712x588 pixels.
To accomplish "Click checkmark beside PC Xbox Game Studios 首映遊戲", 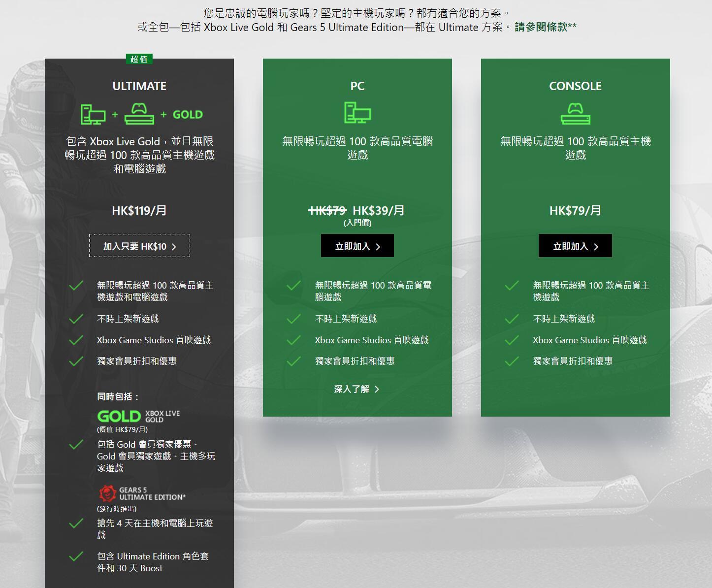I will coord(294,340).
